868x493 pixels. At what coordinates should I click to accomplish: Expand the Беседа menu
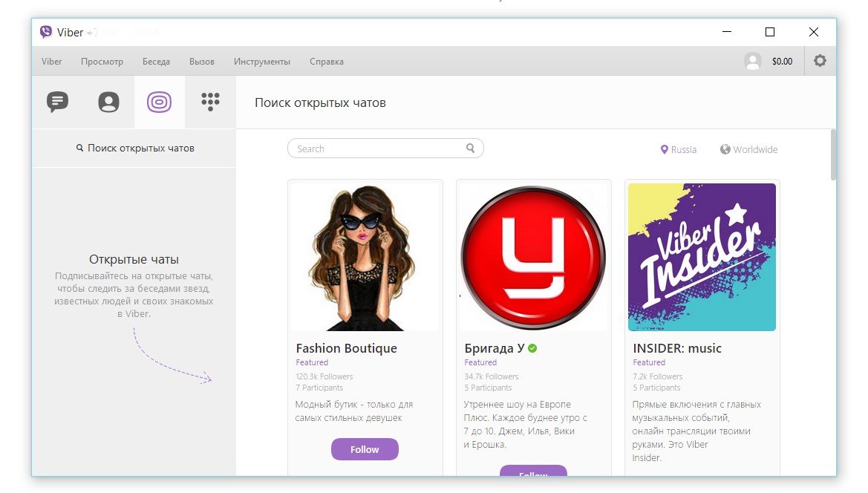pyautogui.click(x=156, y=62)
